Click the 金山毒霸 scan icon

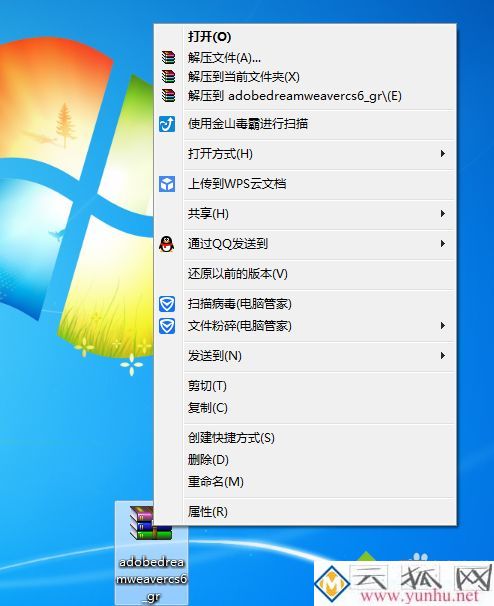167,124
